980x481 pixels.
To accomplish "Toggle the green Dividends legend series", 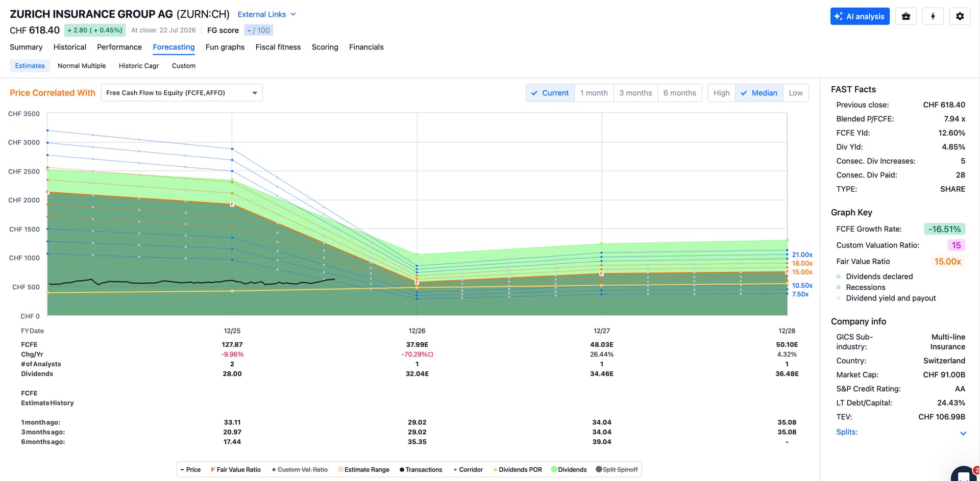I will click(569, 470).
